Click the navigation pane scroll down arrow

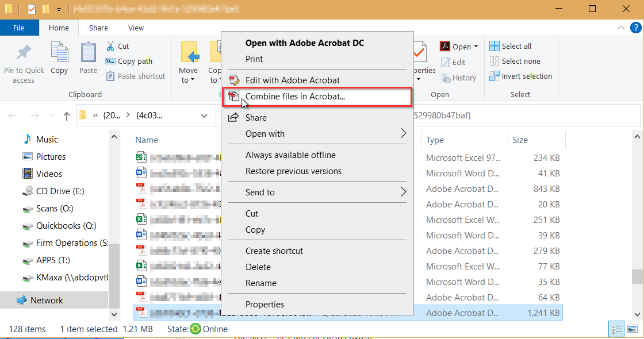pyautogui.click(x=114, y=314)
